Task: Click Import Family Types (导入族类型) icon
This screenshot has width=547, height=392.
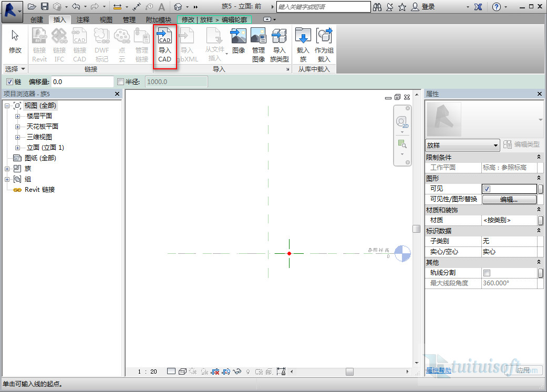Action: [279, 45]
